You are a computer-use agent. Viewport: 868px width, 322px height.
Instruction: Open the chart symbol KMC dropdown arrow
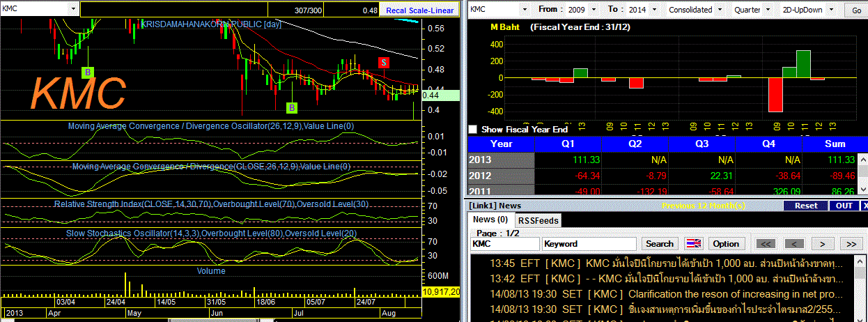coord(75,10)
